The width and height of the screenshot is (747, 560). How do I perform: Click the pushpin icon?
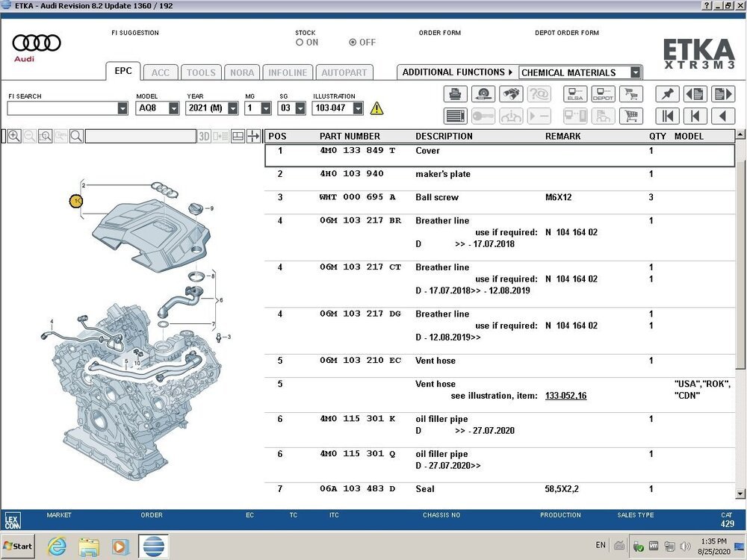coord(667,94)
